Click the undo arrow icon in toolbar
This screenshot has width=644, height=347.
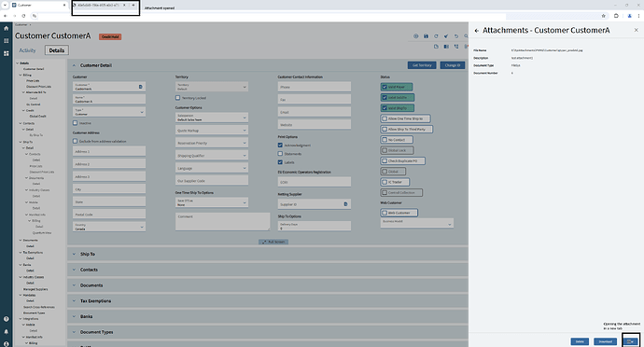455,36
